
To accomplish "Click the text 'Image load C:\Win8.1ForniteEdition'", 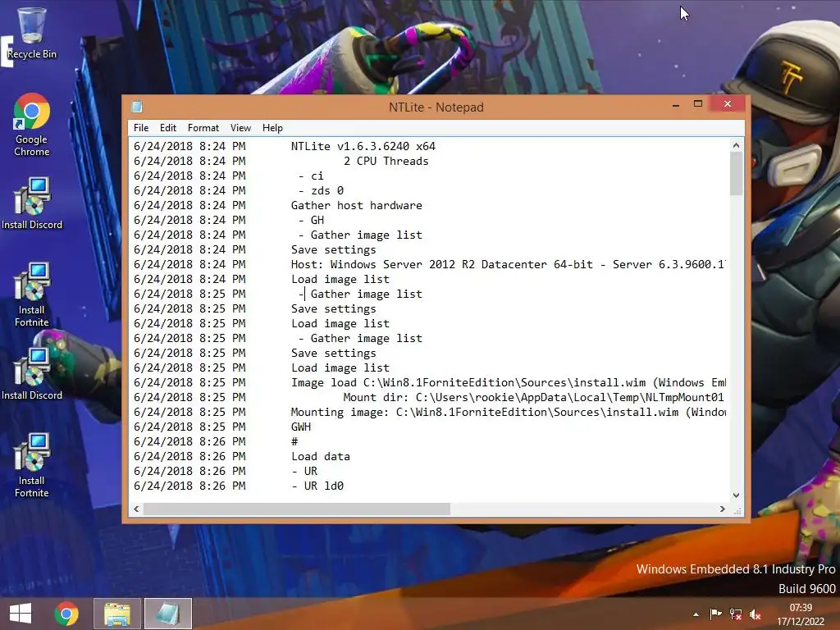I will pos(509,383).
